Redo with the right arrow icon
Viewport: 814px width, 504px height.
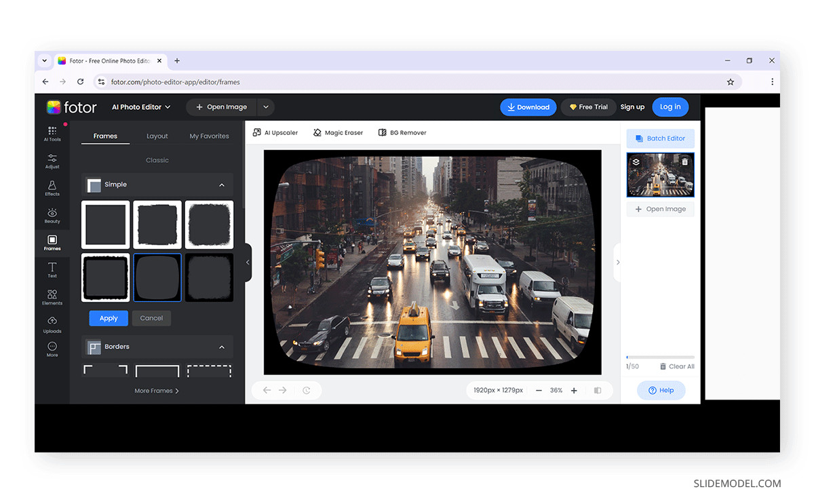tap(283, 390)
